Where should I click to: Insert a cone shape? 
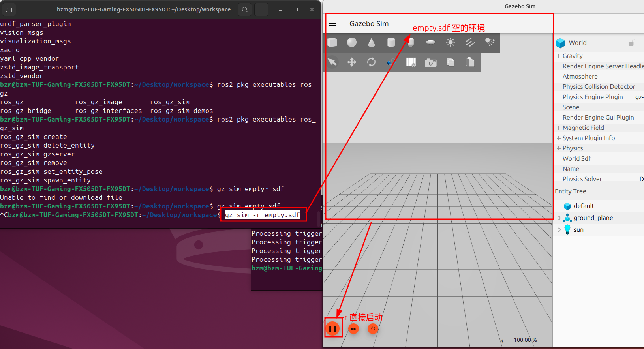tap(372, 42)
